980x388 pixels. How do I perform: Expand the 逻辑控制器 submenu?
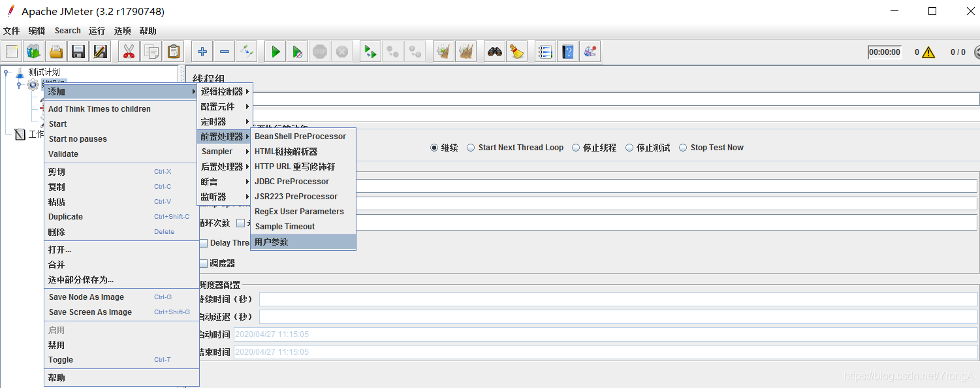[x=225, y=91]
